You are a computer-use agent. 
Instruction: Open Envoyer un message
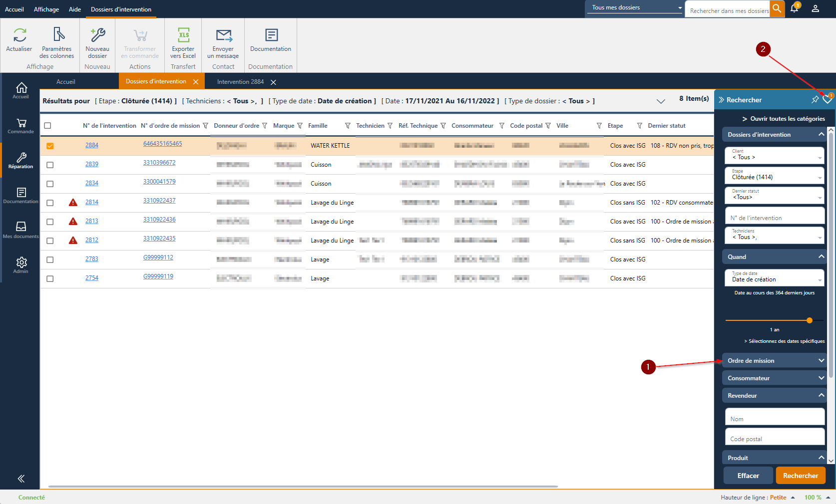tap(223, 35)
